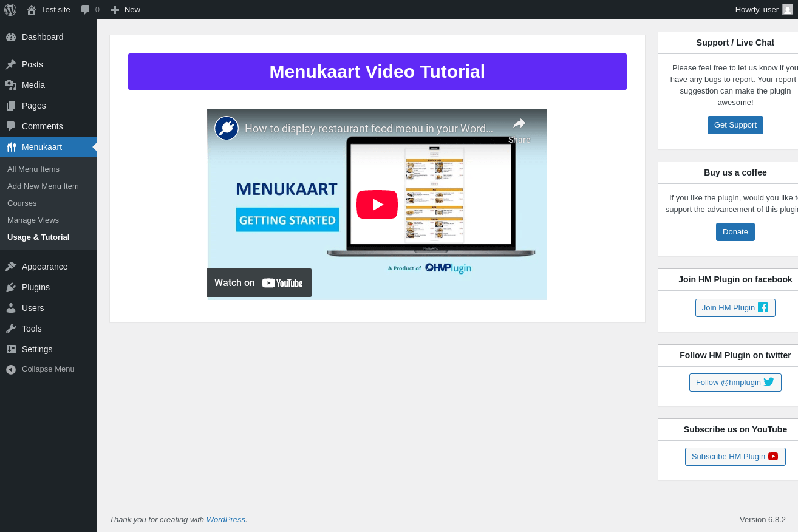Open the Dashboard menu label
This screenshot has height=532, width=798.
pos(43,37)
